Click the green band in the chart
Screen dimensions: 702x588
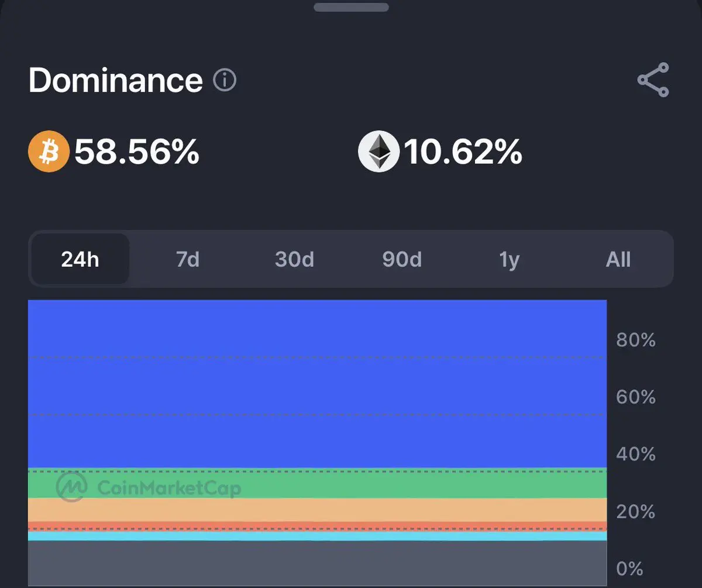click(x=318, y=483)
